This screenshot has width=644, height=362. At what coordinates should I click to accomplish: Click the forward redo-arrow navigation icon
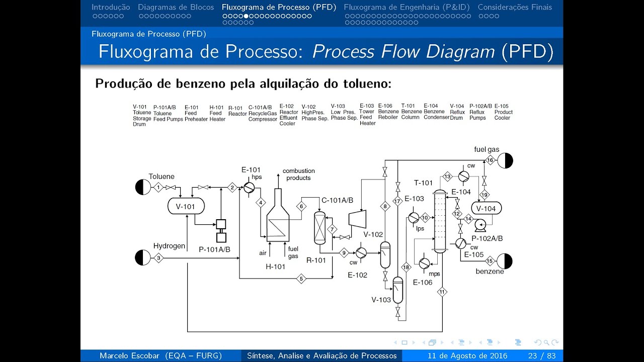tap(555, 342)
